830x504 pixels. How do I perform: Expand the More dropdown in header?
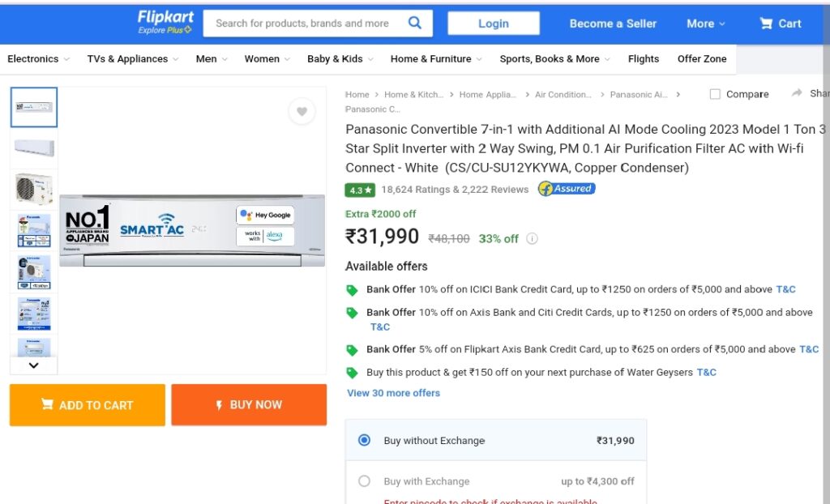pyautogui.click(x=706, y=23)
